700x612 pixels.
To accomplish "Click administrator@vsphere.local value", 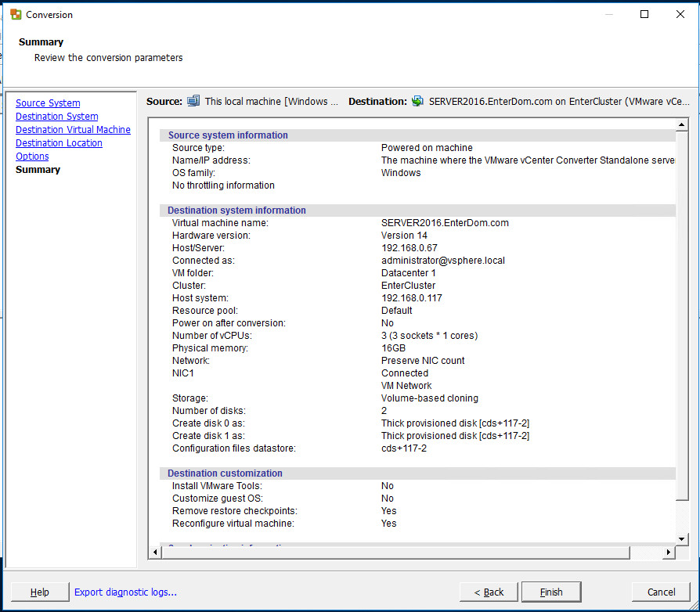I will (x=443, y=260).
